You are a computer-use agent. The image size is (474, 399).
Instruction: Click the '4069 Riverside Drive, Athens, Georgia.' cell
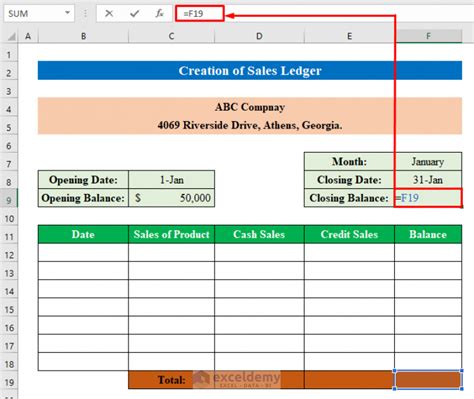(x=250, y=125)
